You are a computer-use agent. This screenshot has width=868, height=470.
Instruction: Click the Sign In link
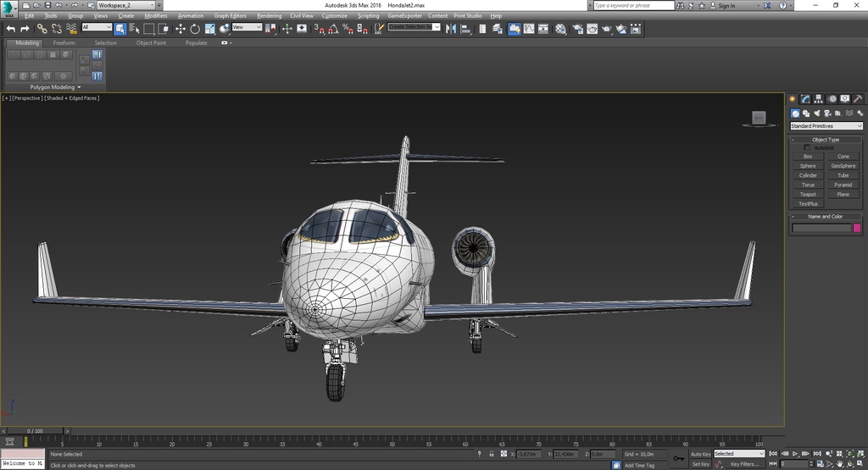click(x=726, y=6)
